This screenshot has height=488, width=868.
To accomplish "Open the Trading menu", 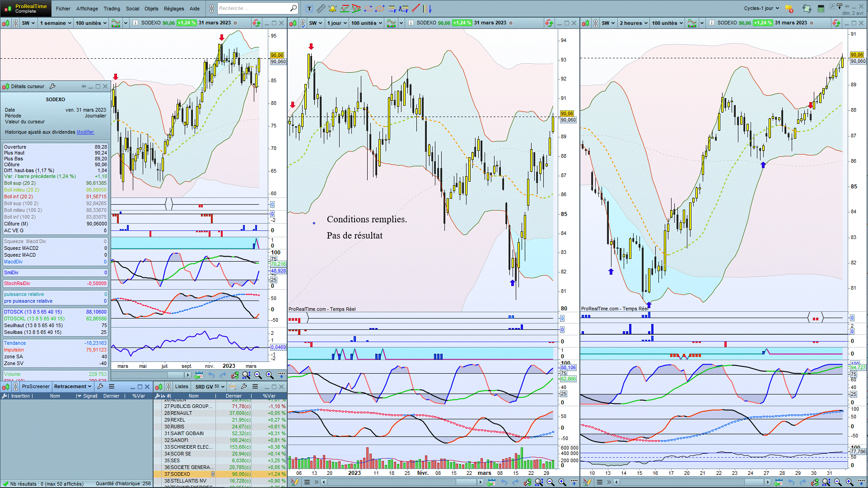I will coord(112,9).
